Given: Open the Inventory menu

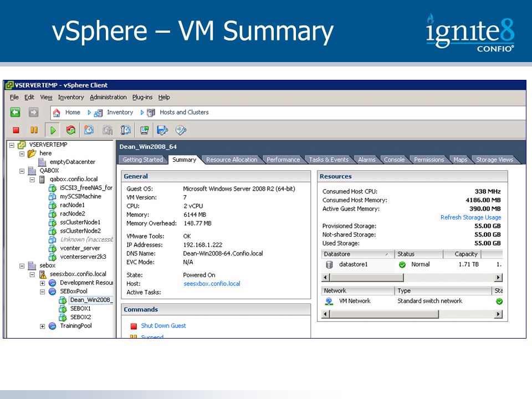Looking at the screenshot, I should pyautogui.click(x=71, y=98).
